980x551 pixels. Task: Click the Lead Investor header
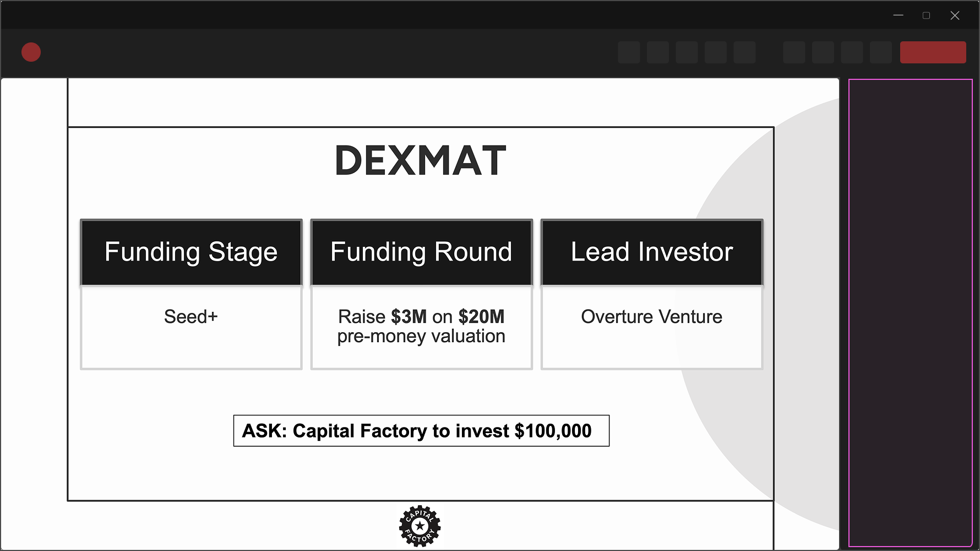click(x=651, y=252)
